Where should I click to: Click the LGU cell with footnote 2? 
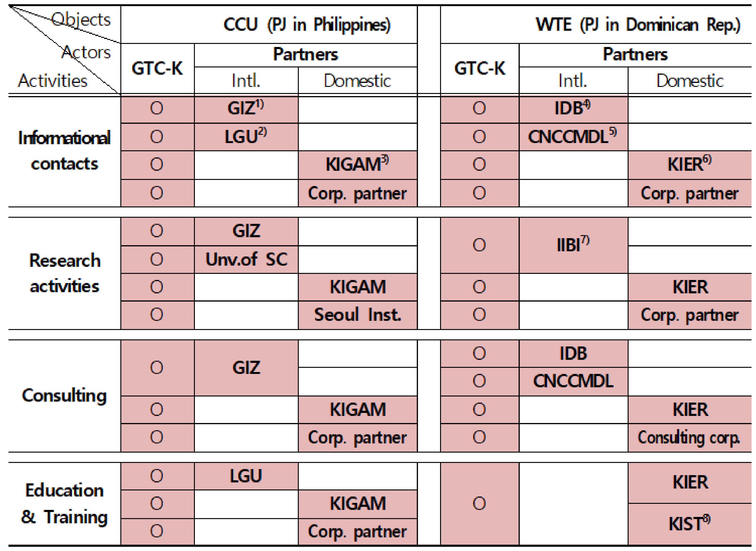[x=246, y=137]
